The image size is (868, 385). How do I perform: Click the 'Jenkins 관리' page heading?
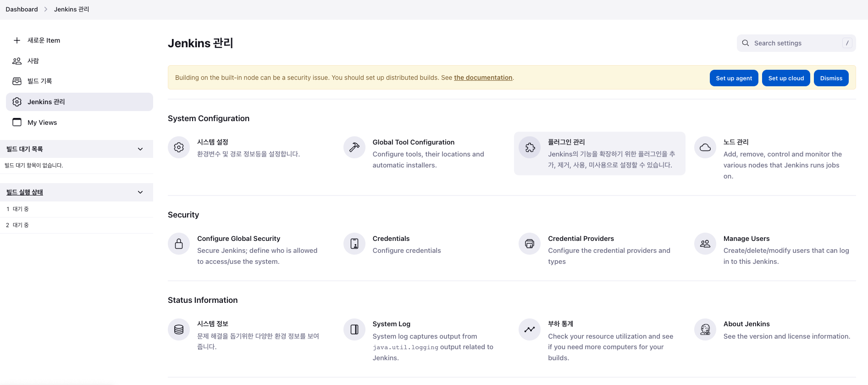[x=200, y=43]
